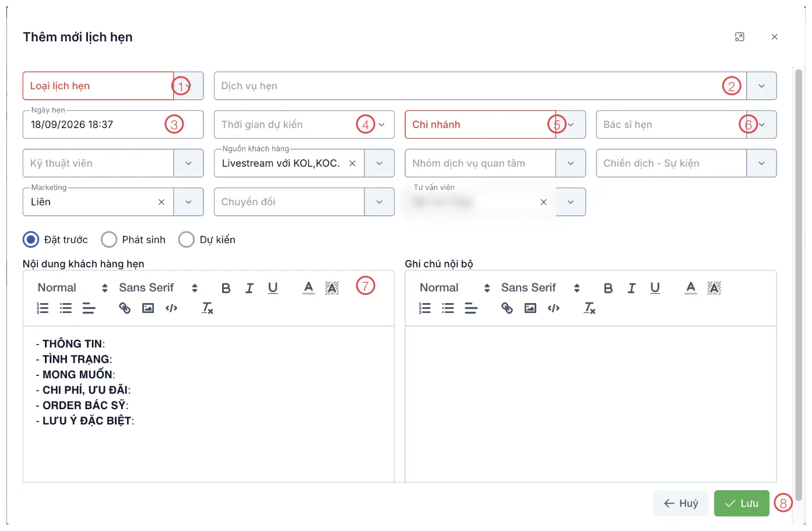The height and width of the screenshot is (531, 812).
Task: Open Sans Serif font selector in internal notes editor
Action: (x=540, y=288)
